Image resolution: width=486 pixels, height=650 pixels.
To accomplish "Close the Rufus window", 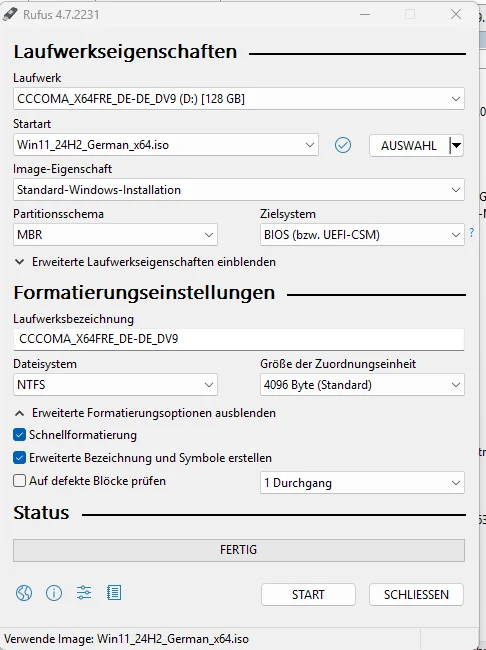I will [x=456, y=15].
